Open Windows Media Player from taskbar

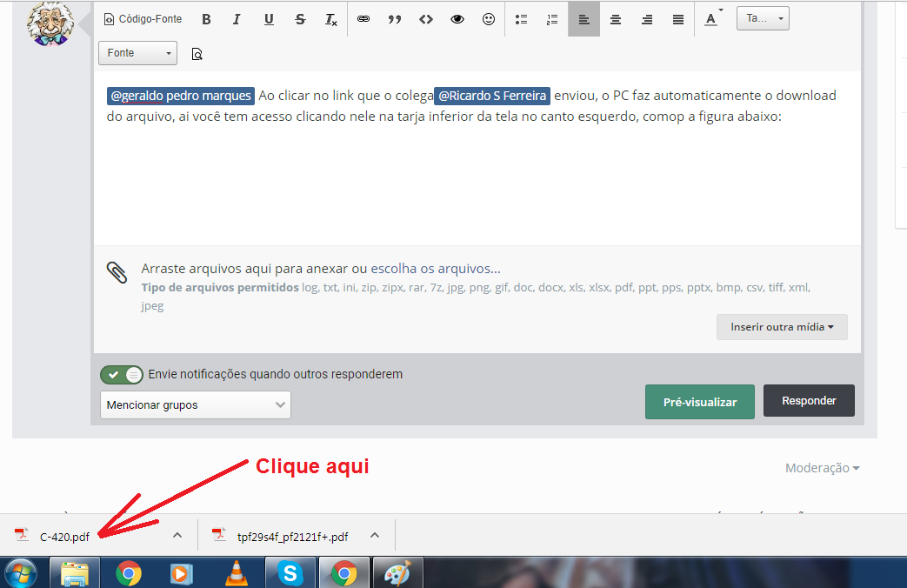(x=181, y=573)
